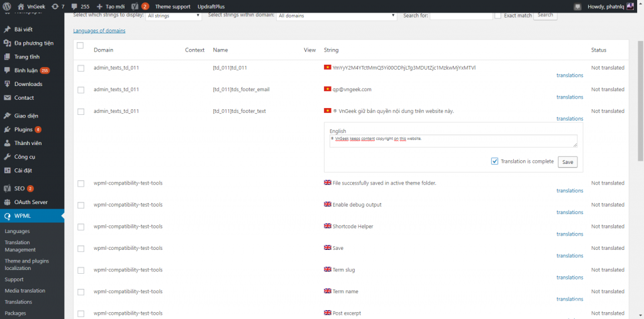Viewport: 644px width, 319px height.
Task: Click the Cài đặt settings icon
Action: tap(7, 171)
